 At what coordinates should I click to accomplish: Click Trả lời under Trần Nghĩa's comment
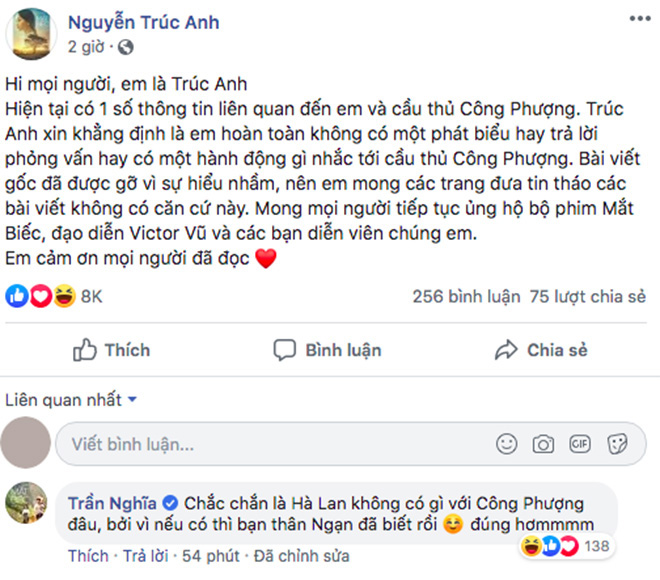145,556
